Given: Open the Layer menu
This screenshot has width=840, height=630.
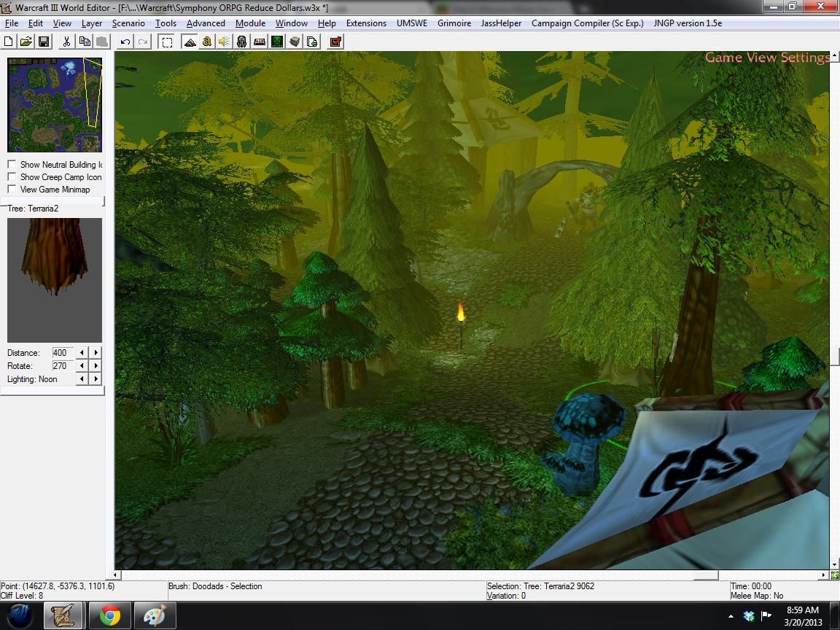Looking at the screenshot, I should tap(92, 23).
